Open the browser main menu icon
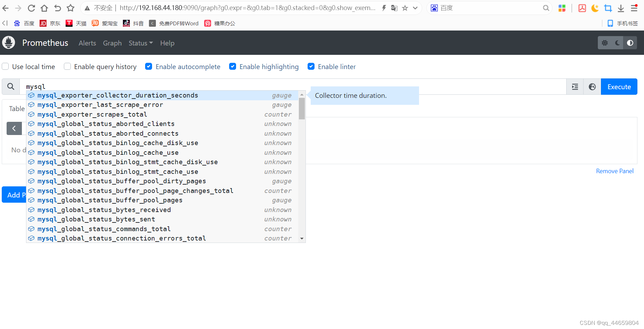The width and height of the screenshot is (644, 329). (634, 8)
